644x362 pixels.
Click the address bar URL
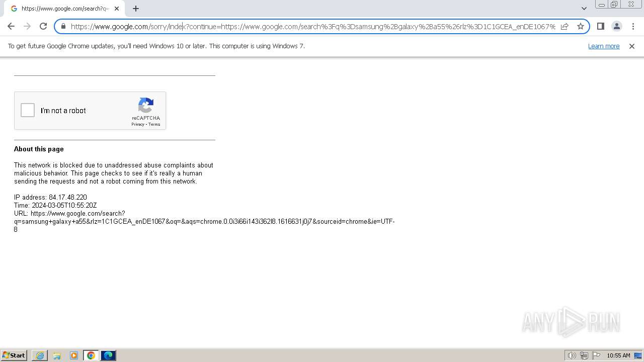[x=313, y=27]
